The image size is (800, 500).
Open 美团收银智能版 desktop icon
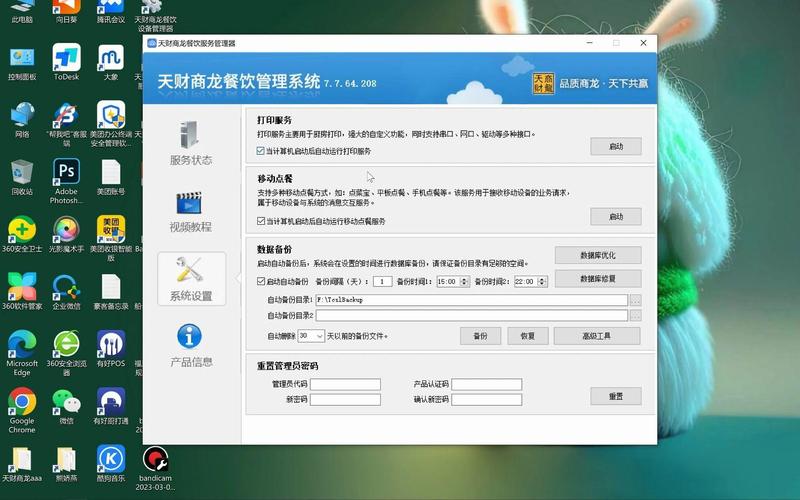pyautogui.click(x=111, y=238)
